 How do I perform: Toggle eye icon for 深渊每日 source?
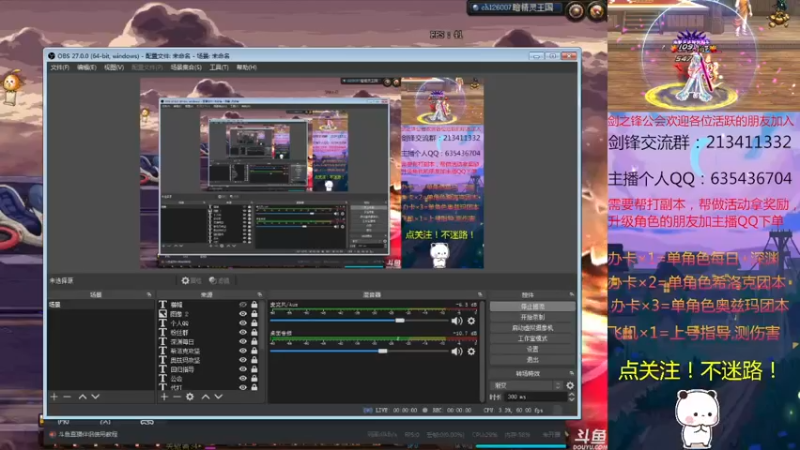(x=243, y=341)
